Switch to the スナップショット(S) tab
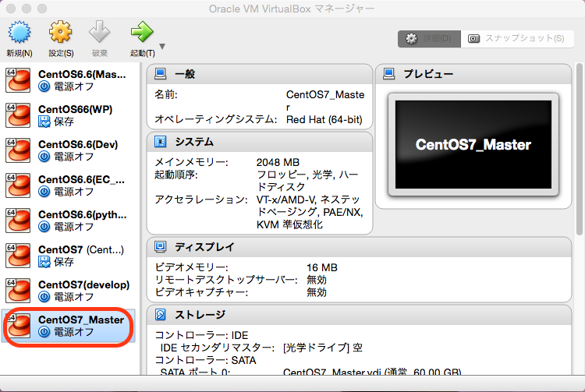Image resolution: width=585 pixels, height=392 pixels. tap(517, 39)
